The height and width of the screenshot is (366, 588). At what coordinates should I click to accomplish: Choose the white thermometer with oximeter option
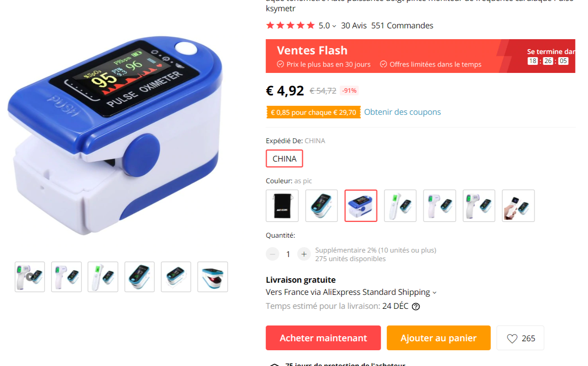click(400, 206)
